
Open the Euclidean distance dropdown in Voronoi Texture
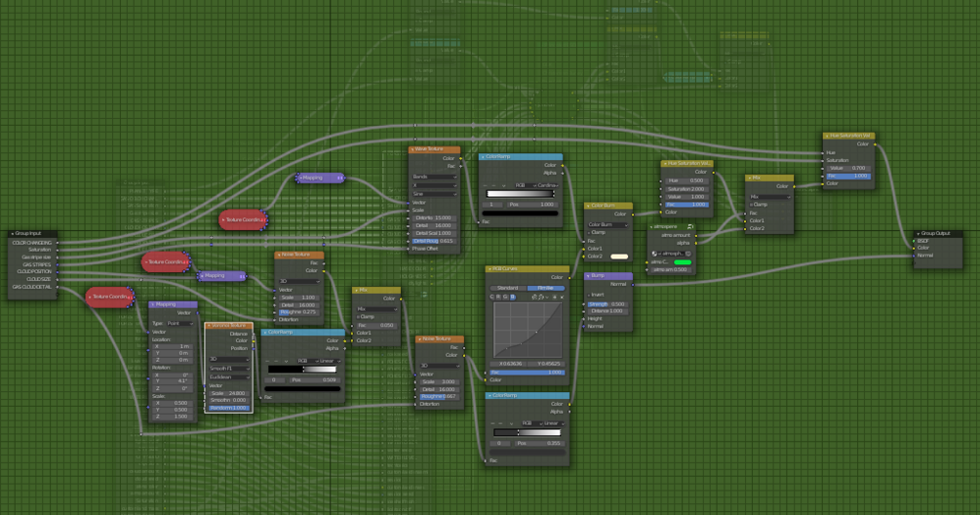pyautogui.click(x=229, y=376)
